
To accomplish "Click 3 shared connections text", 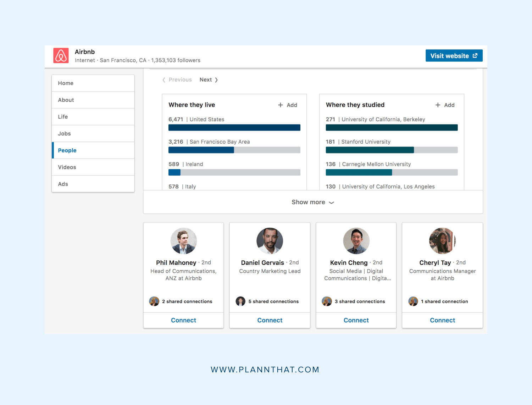I will [x=360, y=301].
